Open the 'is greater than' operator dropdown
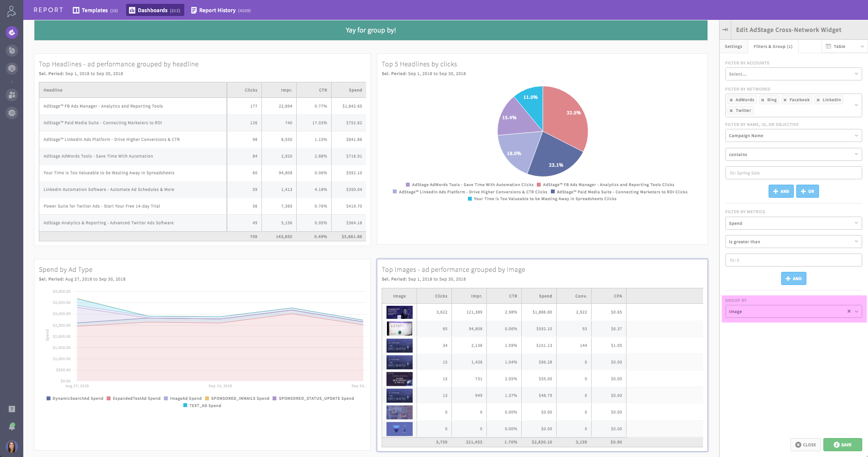Viewport: 868px width, 457px height. (x=793, y=242)
